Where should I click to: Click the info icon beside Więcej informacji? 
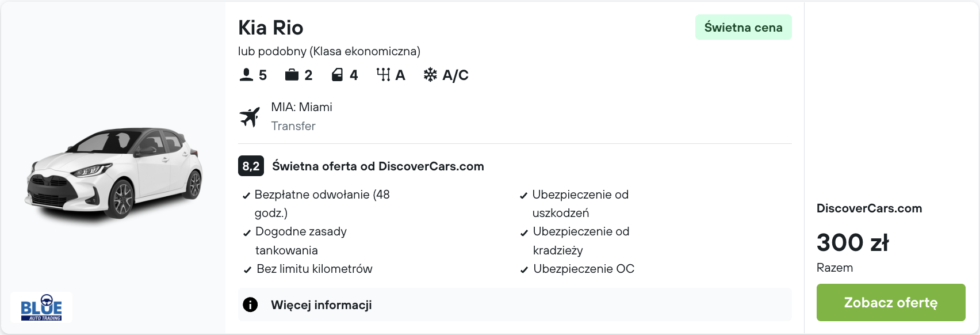(x=250, y=304)
